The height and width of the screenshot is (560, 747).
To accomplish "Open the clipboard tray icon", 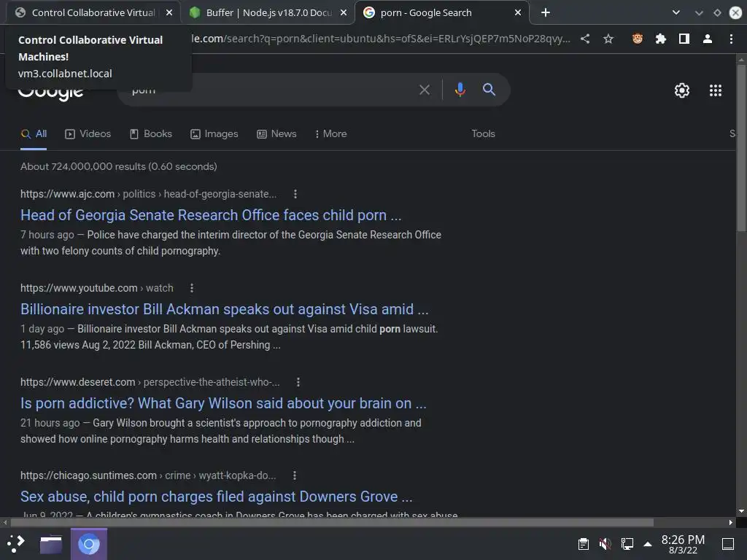I will click(583, 544).
